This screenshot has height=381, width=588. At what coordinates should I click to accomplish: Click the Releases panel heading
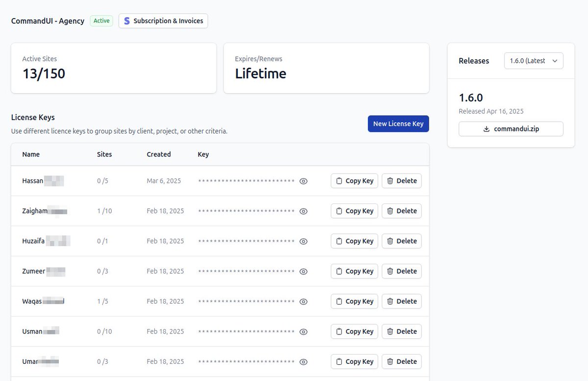[474, 61]
